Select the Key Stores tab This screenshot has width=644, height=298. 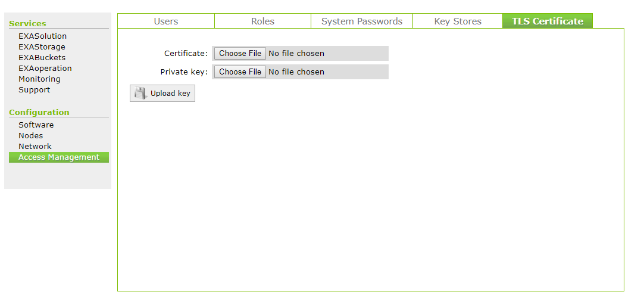coord(458,21)
